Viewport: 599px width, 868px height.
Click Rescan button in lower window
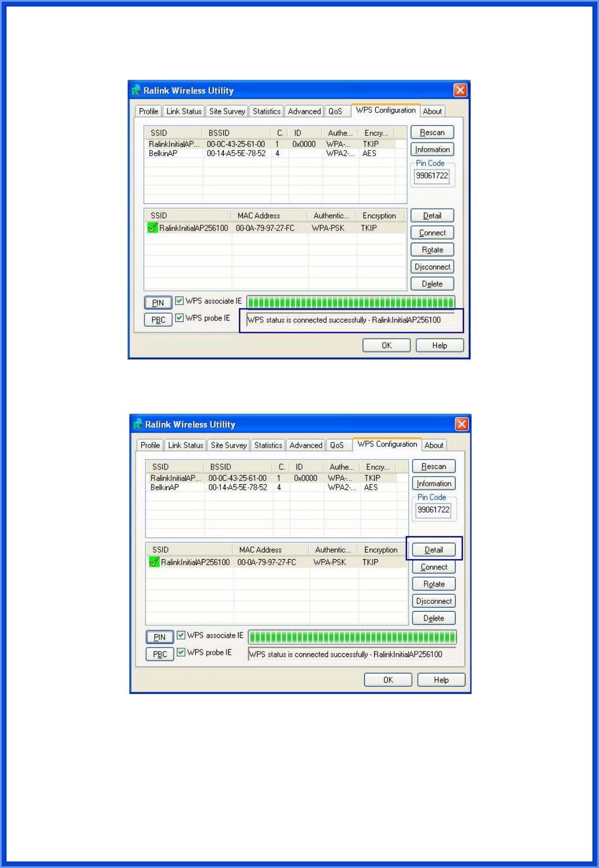(434, 466)
